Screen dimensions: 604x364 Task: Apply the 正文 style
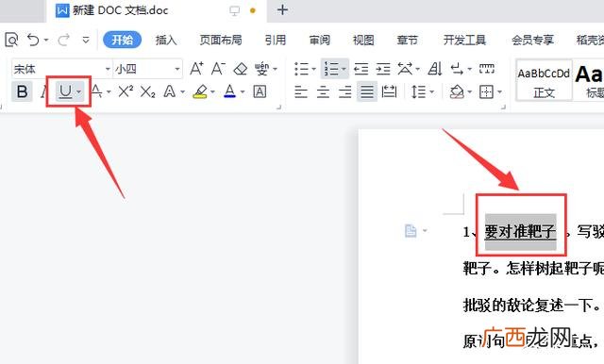544,80
